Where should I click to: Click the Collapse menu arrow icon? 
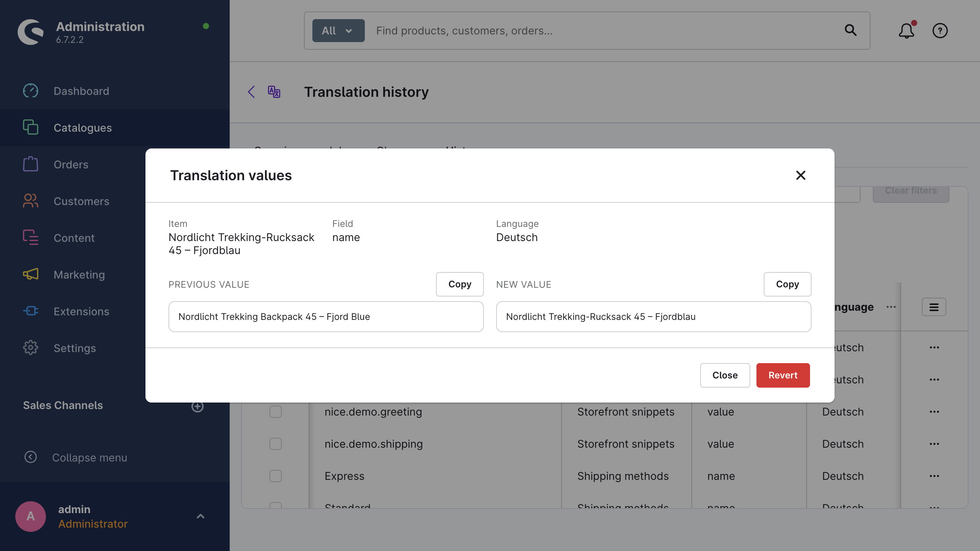31,457
